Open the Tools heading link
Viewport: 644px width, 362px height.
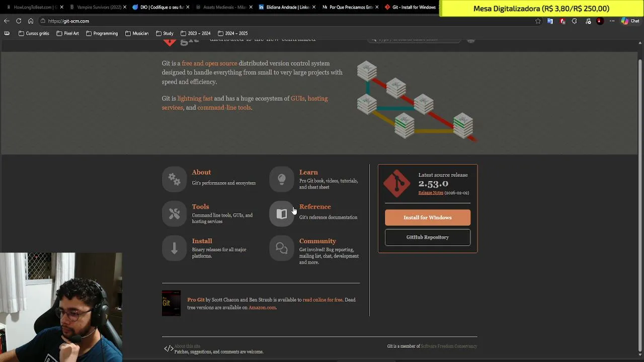pyautogui.click(x=200, y=207)
